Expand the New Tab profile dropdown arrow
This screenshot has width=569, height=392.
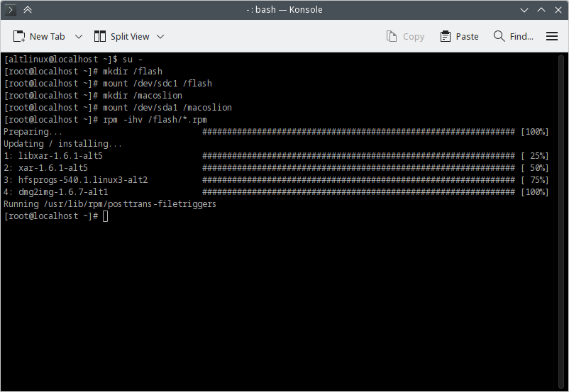78,37
